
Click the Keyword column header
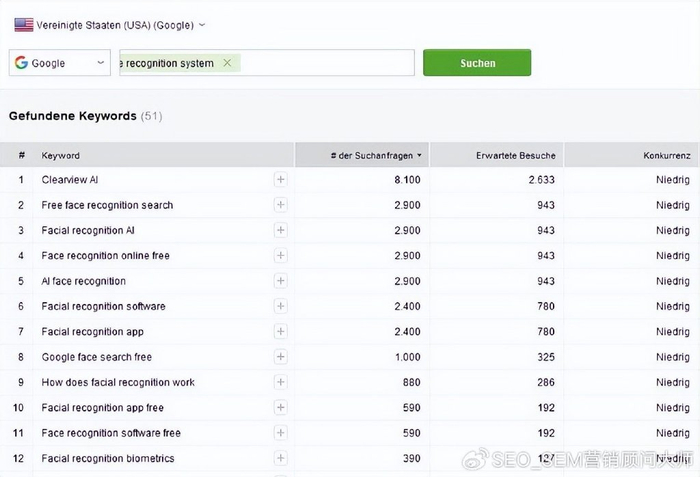[x=61, y=155]
